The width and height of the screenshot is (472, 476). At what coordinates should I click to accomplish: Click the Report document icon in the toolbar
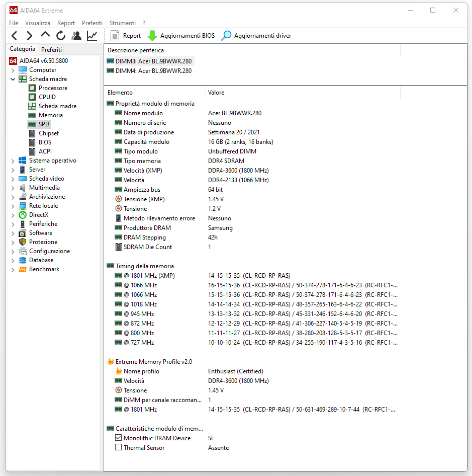pos(115,36)
